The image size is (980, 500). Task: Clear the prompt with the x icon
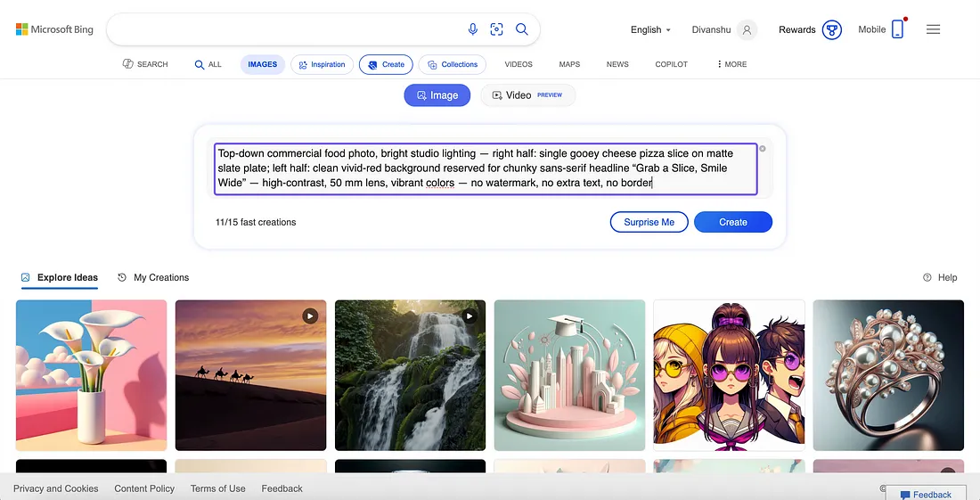point(763,149)
